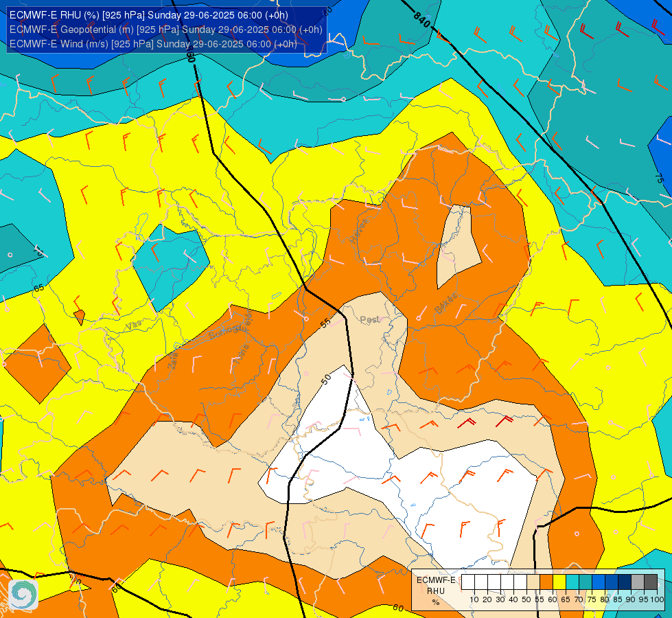Pick the beige 50-55% legend swatch
Screen dimensions: 672x618
[533, 582]
